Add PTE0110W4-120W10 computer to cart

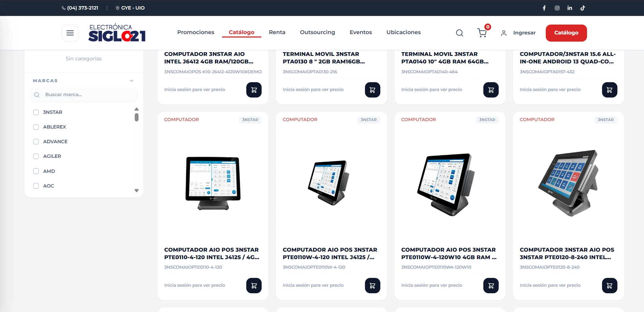coord(491,285)
